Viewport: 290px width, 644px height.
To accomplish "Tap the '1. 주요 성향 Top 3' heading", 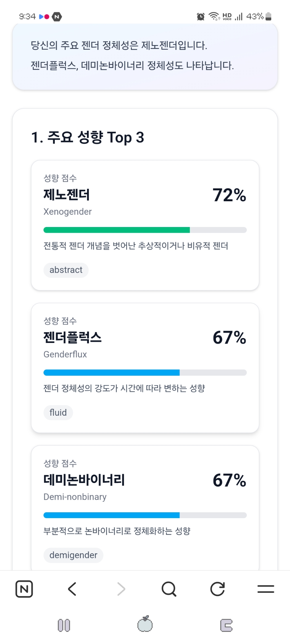I will point(88,137).
